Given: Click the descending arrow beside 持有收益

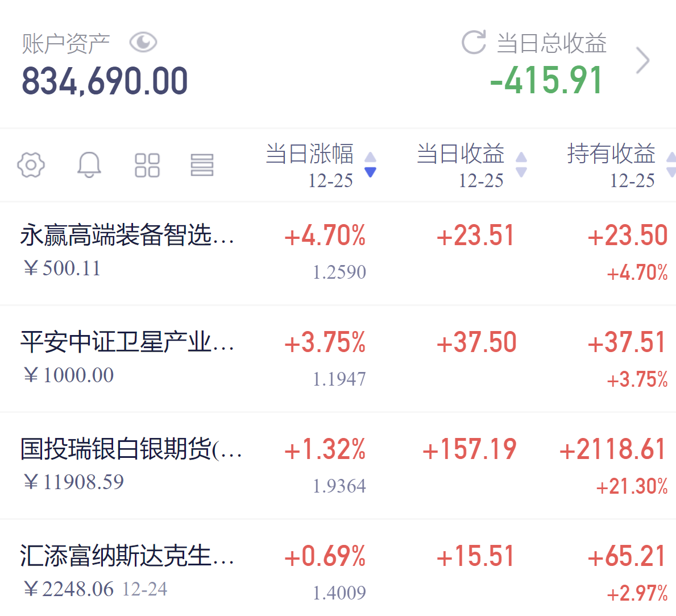Looking at the screenshot, I should [672, 172].
